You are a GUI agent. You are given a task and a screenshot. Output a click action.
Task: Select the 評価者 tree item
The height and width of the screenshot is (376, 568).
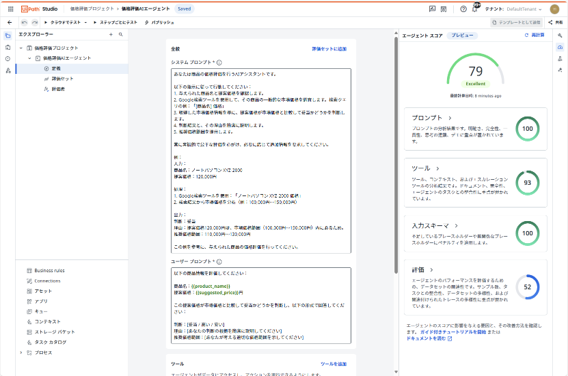pos(72,89)
